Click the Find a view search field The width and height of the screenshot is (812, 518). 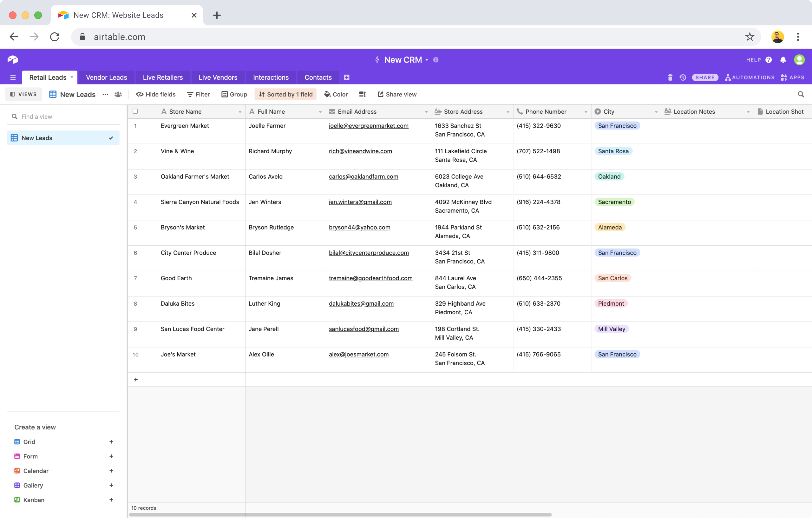(64, 116)
